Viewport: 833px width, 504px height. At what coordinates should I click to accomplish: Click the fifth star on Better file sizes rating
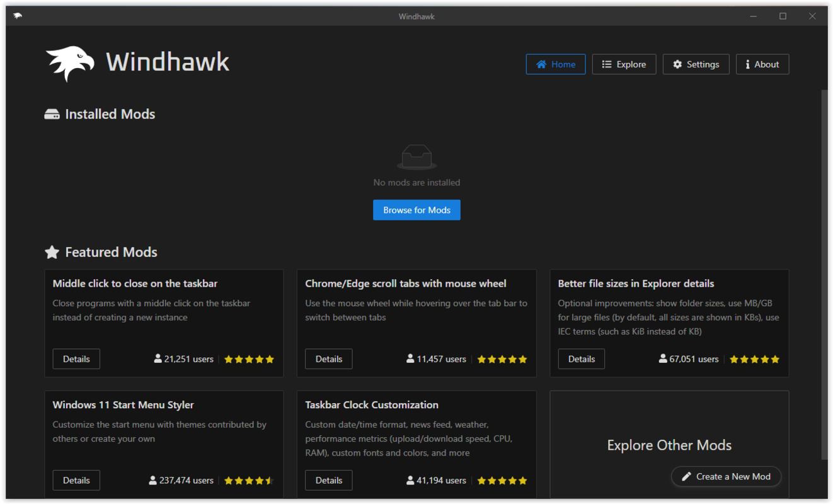[x=776, y=358]
